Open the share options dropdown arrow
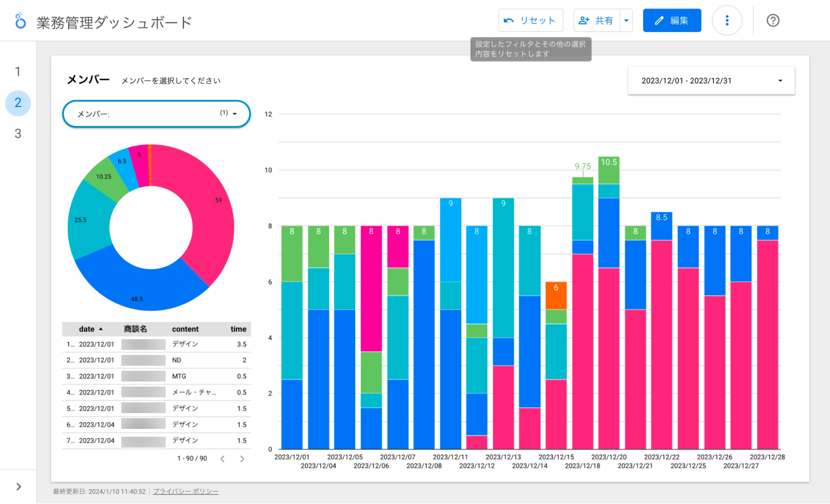Viewport: 830px width, 504px height. (626, 20)
